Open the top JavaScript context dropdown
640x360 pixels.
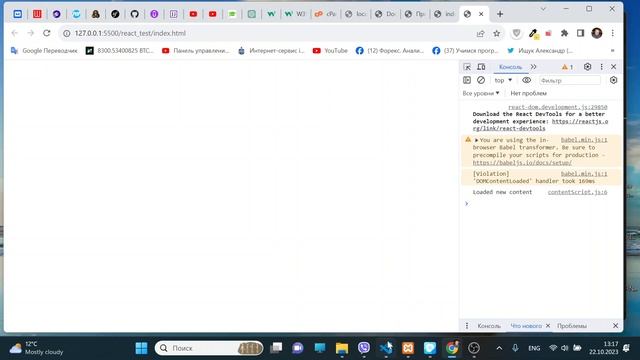tap(503, 80)
